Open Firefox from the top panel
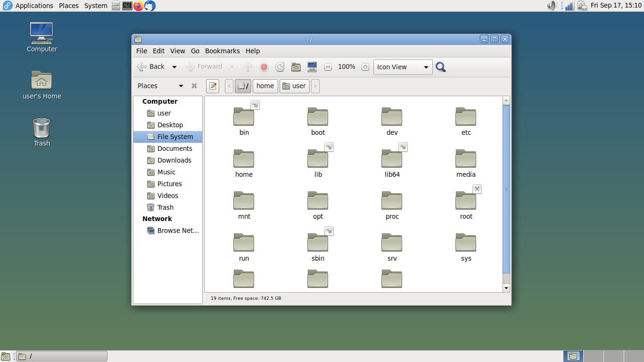Screen dimensions: 644x362 tap(138, 6)
